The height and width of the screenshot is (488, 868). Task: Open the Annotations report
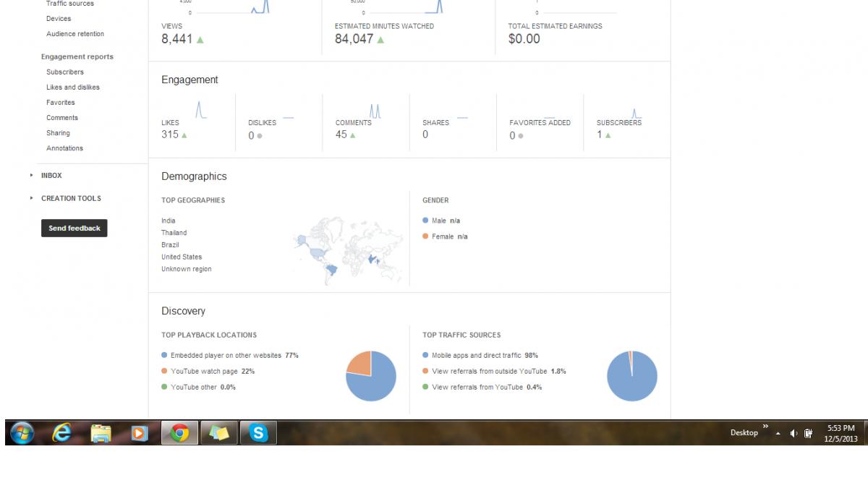point(65,148)
